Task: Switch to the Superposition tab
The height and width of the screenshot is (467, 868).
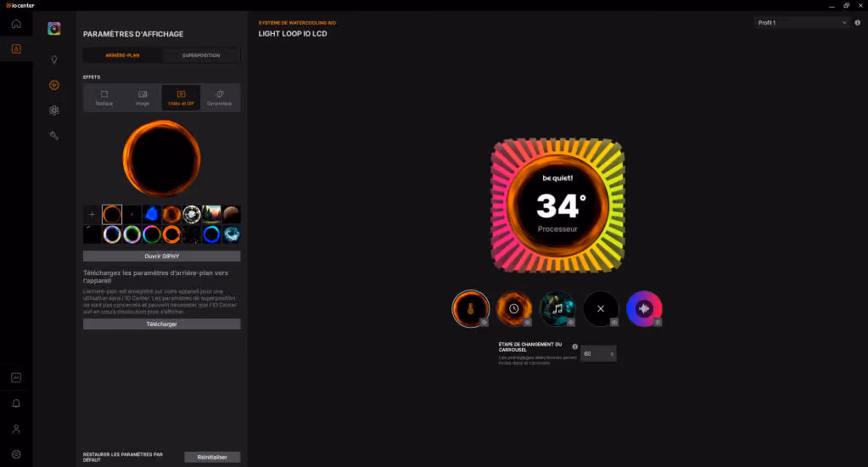Action: (201, 55)
